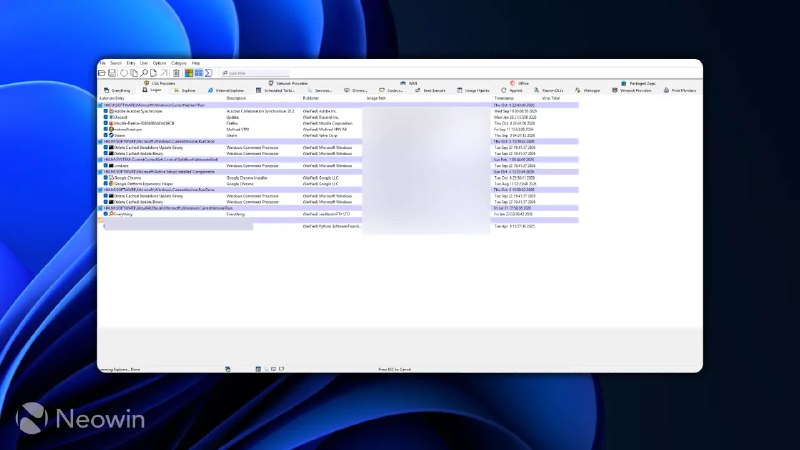Open the Print Monitors tab
This screenshot has height=450, width=800.
[x=680, y=90]
